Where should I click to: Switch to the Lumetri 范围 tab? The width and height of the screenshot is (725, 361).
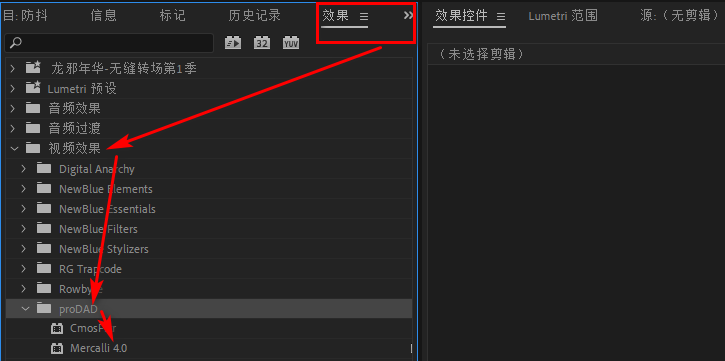[563, 16]
